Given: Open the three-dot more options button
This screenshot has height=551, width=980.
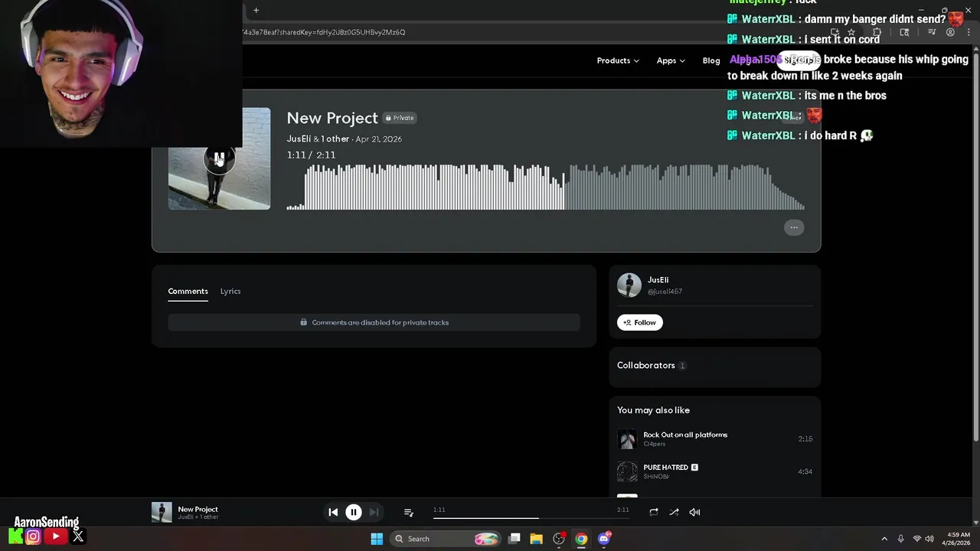Looking at the screenshot, I should pyautogui.click(x=794, y=227).
